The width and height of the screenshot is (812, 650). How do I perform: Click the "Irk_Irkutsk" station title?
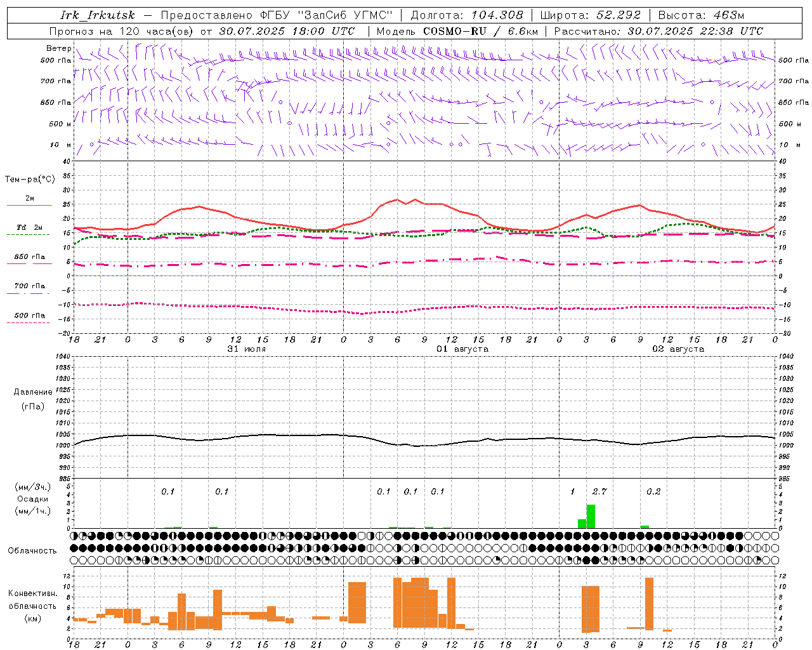[98, 15]
